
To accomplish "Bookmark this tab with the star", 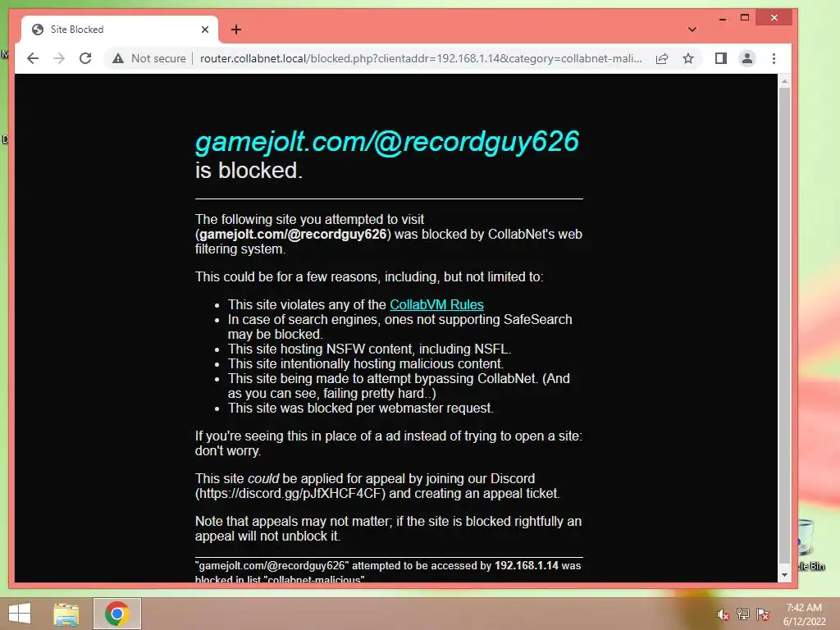I will click(688, 58).
